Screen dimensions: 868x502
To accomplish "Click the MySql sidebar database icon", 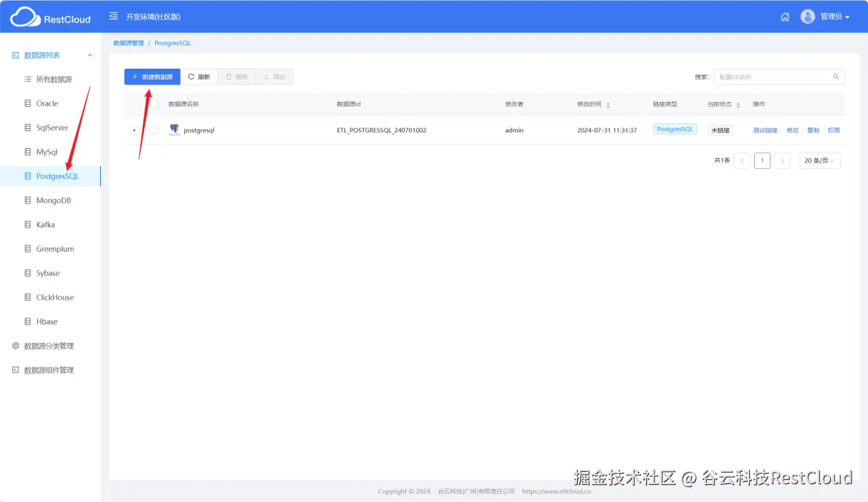I will click(28, 152).
